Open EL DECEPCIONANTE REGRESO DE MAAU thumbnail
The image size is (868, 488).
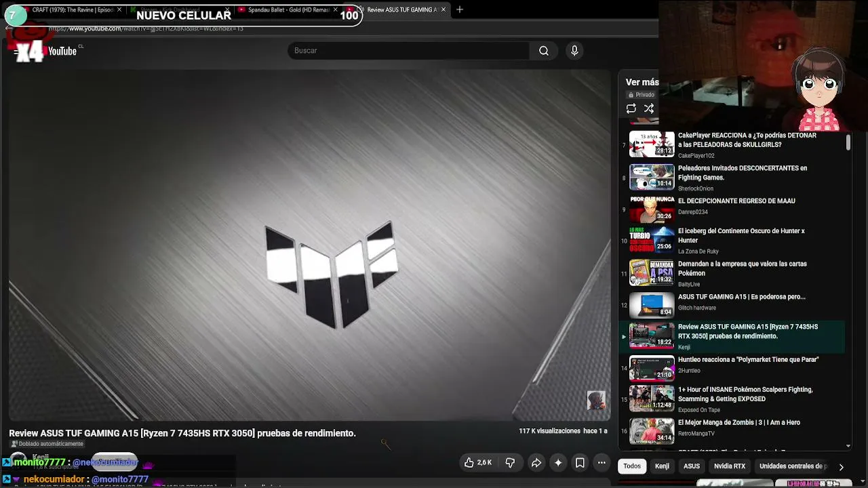tap(652, 209)
